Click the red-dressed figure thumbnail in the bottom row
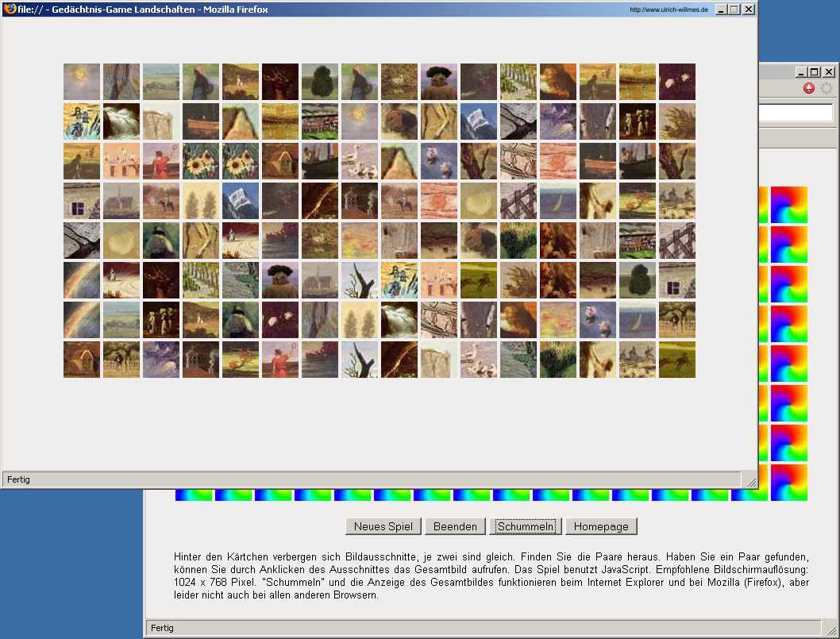840x639 pixels. [280, 360]
